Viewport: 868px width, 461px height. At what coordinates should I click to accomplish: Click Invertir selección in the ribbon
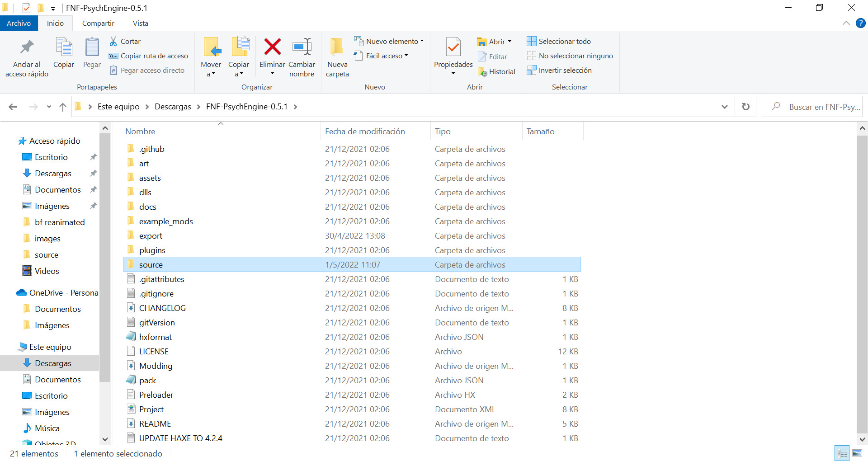559,71
